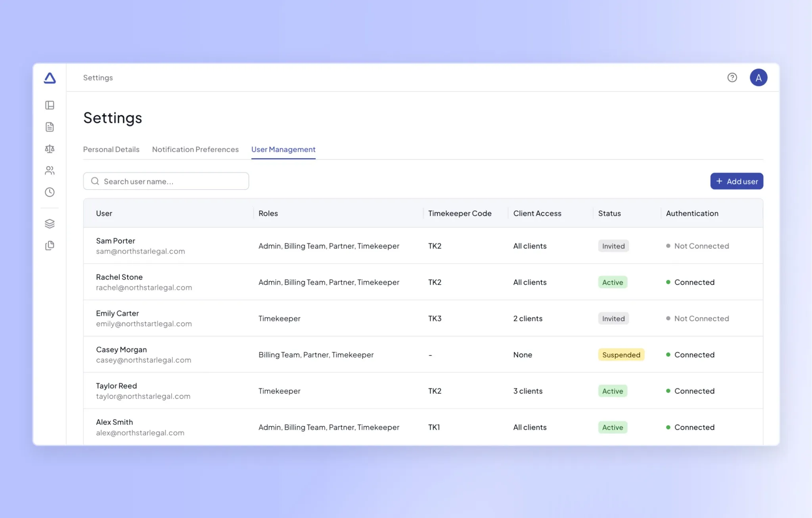Click the search user name field
This screenshot has width=812, height=518.
(166, 181)
